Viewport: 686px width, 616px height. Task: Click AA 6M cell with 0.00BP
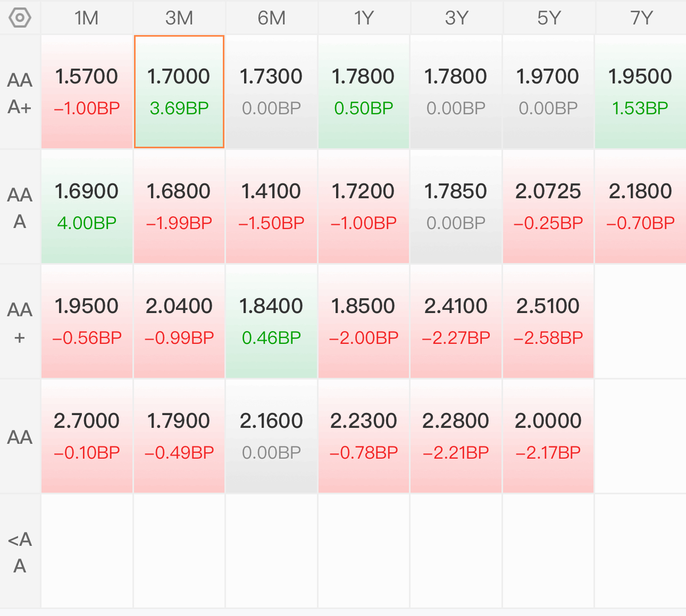point(271,436)
